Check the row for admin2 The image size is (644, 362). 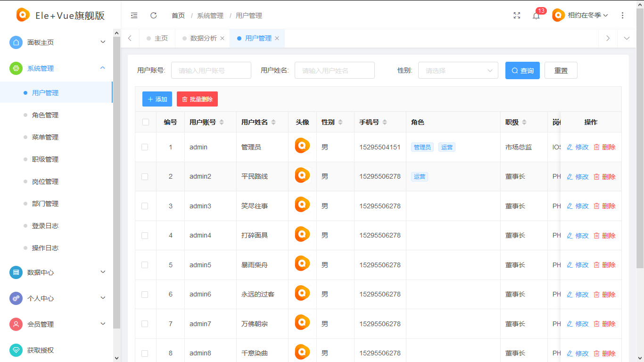145,177
